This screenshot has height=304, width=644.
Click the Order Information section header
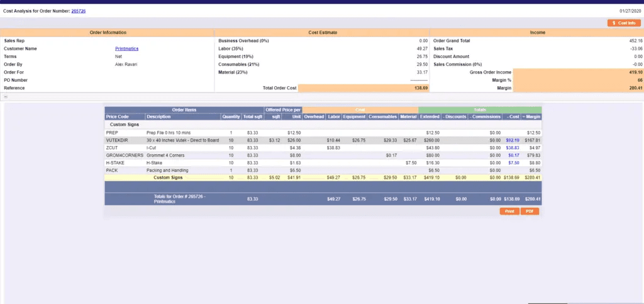108,33
